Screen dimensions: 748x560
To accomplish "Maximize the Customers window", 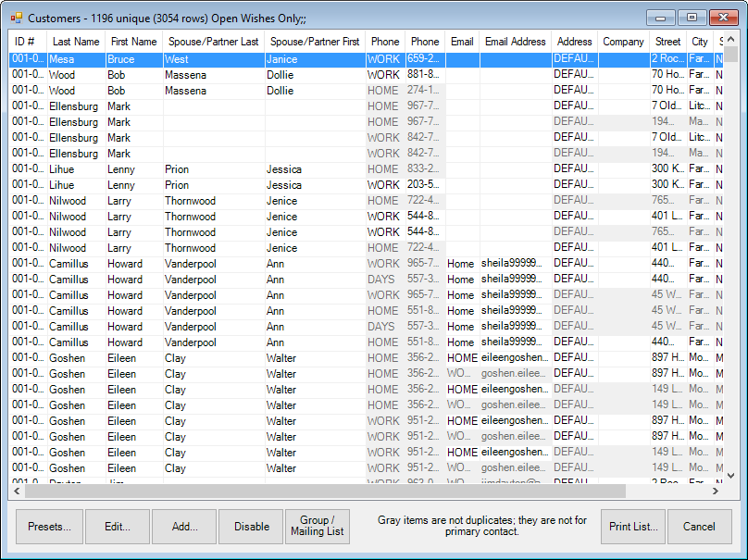I will [x=691, y=17].
